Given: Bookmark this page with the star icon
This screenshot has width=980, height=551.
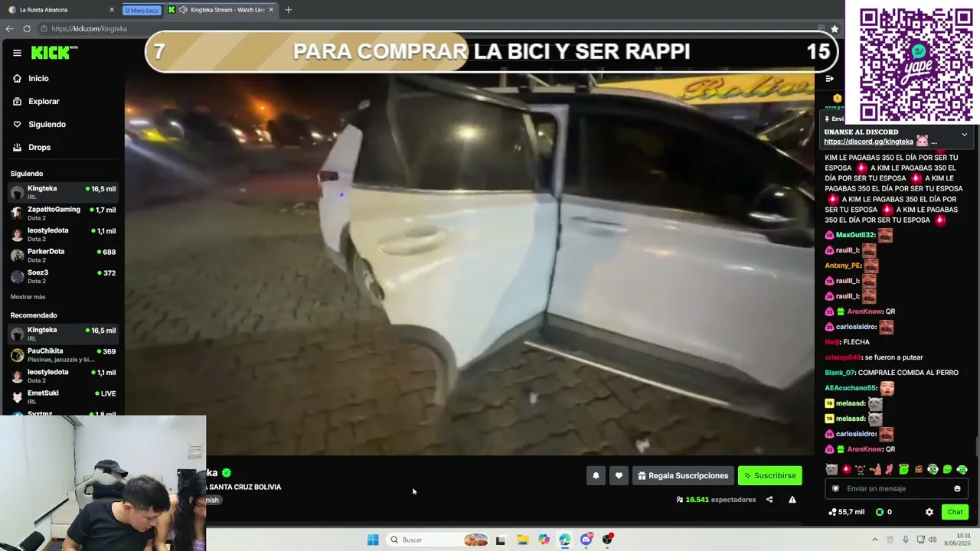Looking at the screenshot, I should point(835,28).
